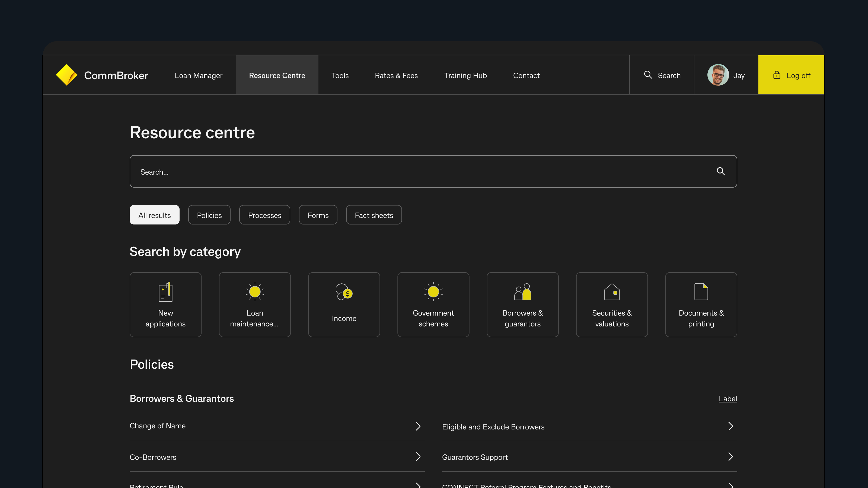Viewport: 868px width, 488px height.
Task: Click the Log off button
Action: click(x=791, y=75)
